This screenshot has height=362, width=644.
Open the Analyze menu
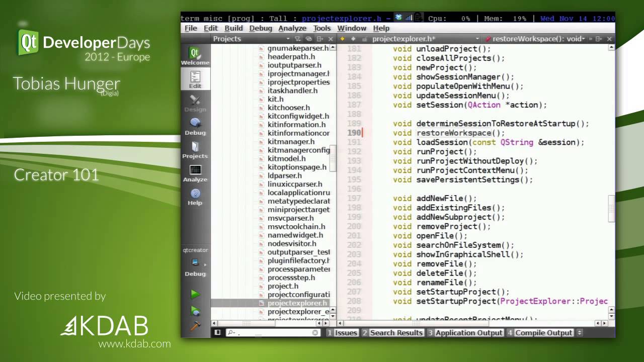[x=292, y=28]
